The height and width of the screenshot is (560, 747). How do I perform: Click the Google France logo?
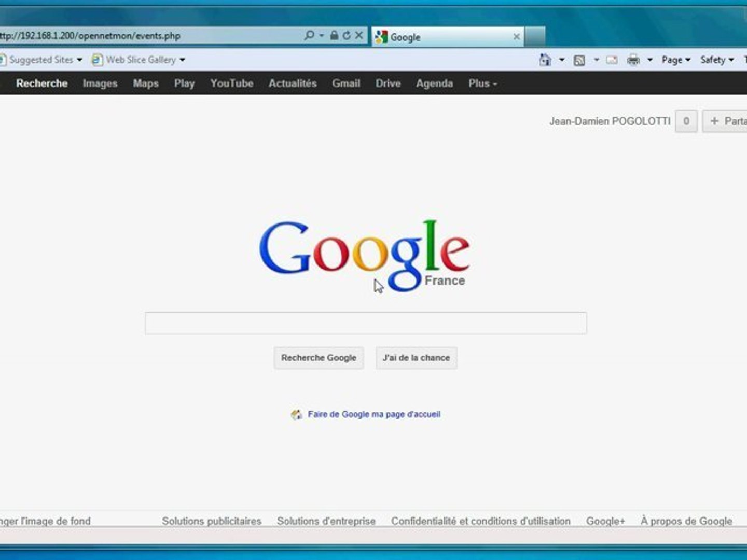pos(365,255)
